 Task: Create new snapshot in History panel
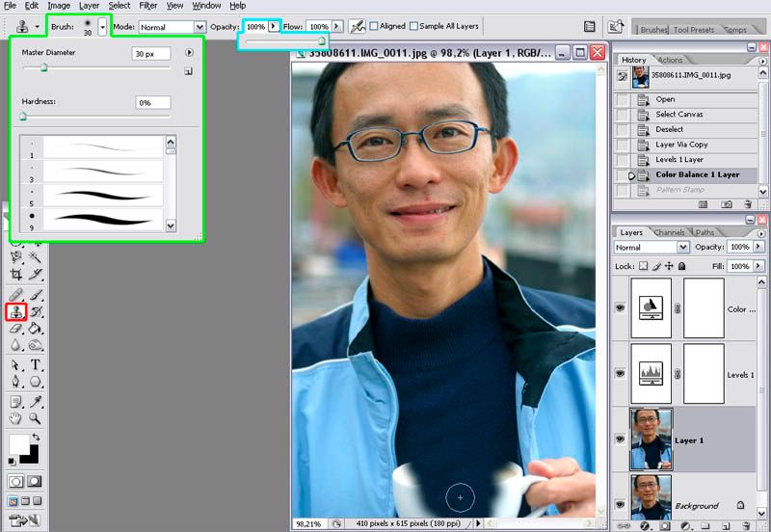tap(727, 204)
